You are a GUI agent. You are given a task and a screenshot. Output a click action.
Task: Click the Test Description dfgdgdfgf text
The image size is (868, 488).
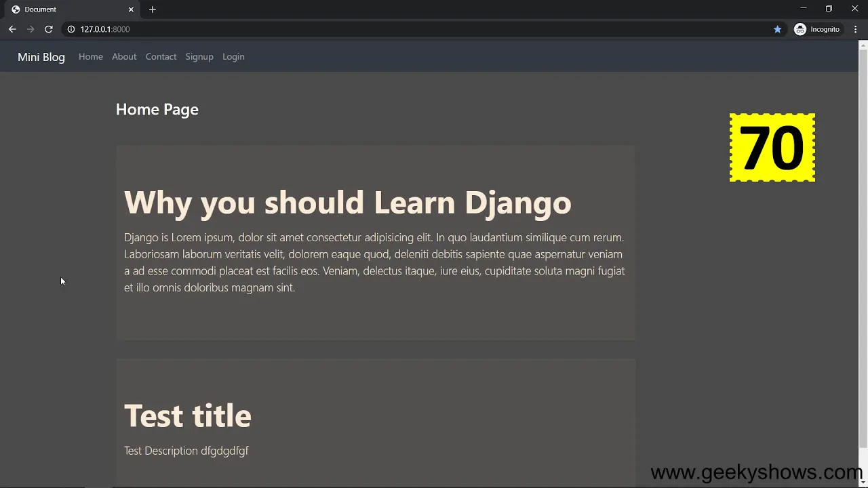[x=186, y=451]
